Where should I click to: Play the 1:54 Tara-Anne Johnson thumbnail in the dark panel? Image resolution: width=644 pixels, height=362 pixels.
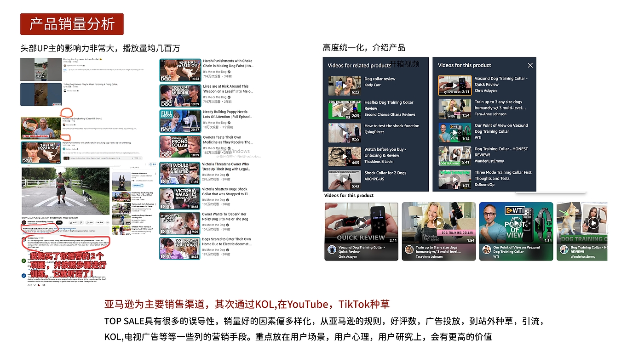[x=455, y=109]
